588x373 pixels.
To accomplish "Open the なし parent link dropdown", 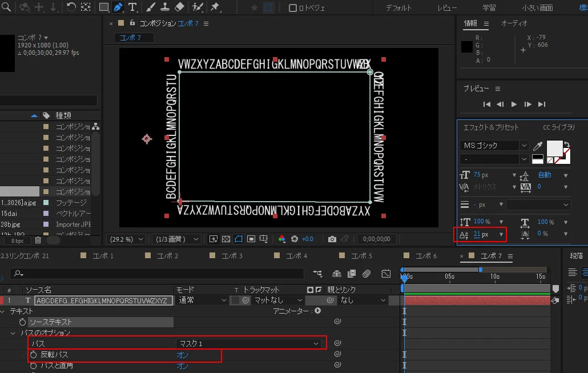I will [362, 300].
